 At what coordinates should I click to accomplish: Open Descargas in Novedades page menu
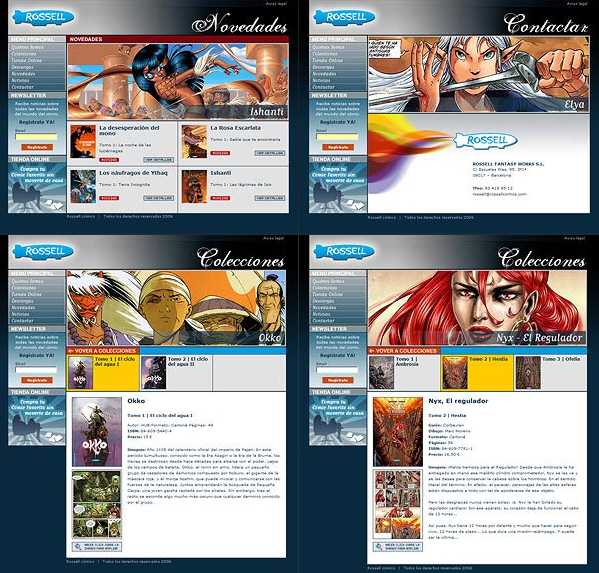(23, 67)
